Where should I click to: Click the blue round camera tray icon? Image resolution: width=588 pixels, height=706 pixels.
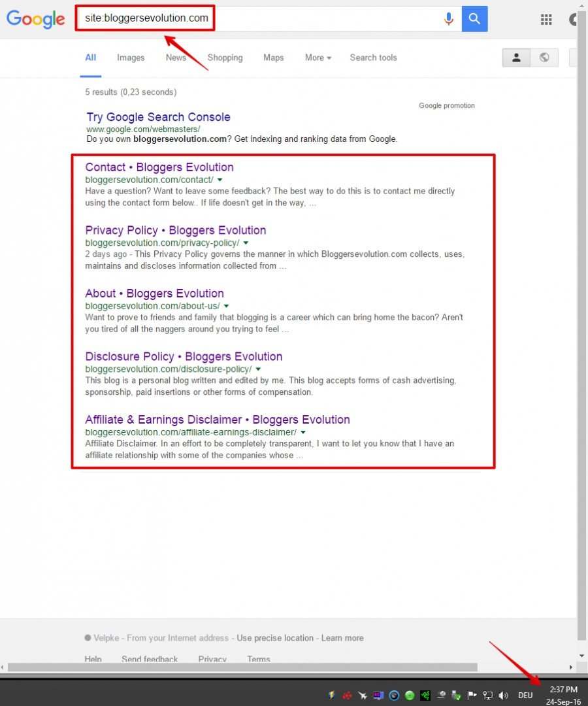[x=394, y=696]
